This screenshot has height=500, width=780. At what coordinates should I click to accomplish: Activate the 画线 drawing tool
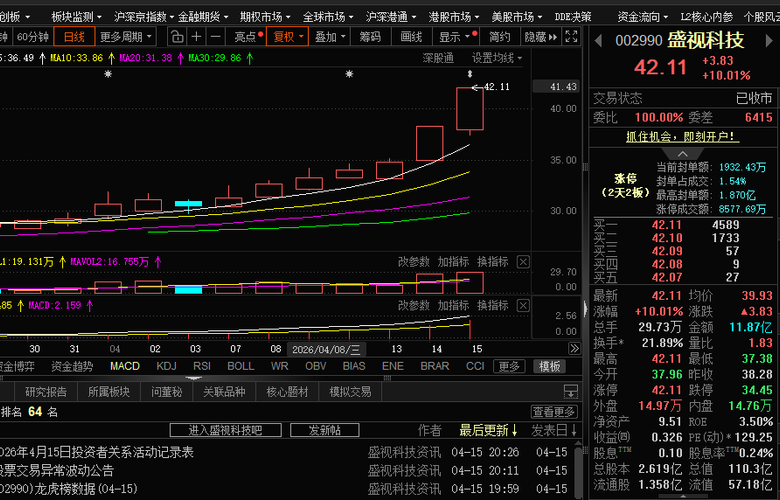tap(411, 37)
